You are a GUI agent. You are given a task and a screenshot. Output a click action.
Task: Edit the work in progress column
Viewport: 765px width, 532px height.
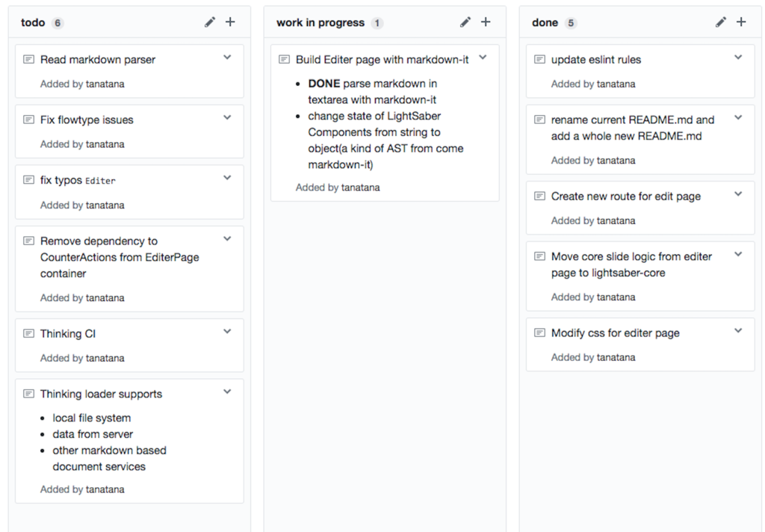pos(465,22)
